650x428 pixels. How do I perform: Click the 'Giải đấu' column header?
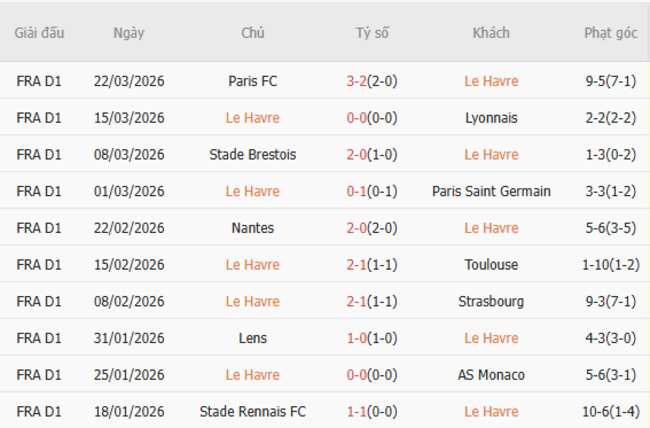39,33
